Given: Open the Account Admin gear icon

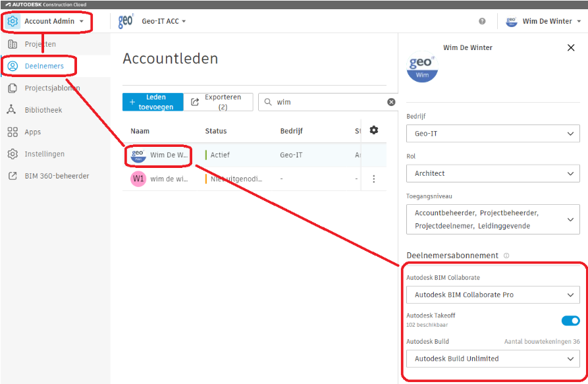Looking at the screenshot, I should [13, 21].
